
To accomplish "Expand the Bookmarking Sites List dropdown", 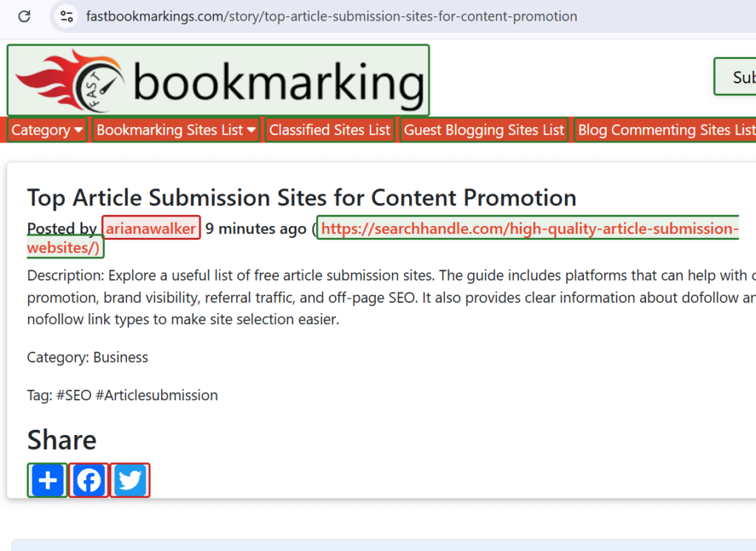I will point(176,130).
